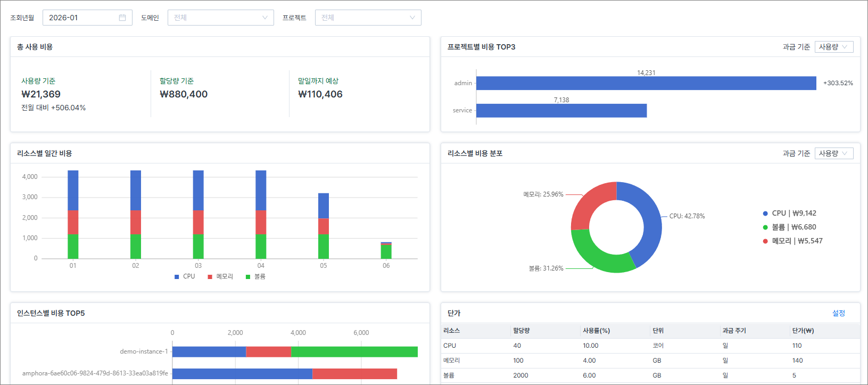Screen dimensions: 868x385
Task: Toggle CPU series in daily cost legend
Action: [185, 276]
